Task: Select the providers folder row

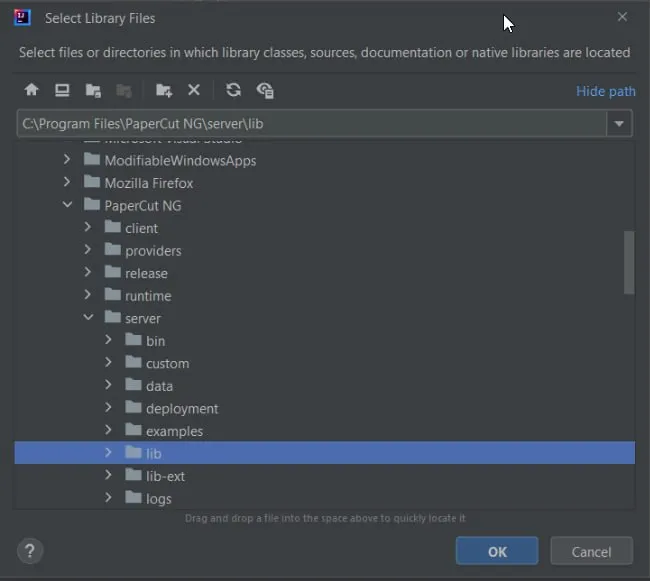Action: [x=325, y=251]
